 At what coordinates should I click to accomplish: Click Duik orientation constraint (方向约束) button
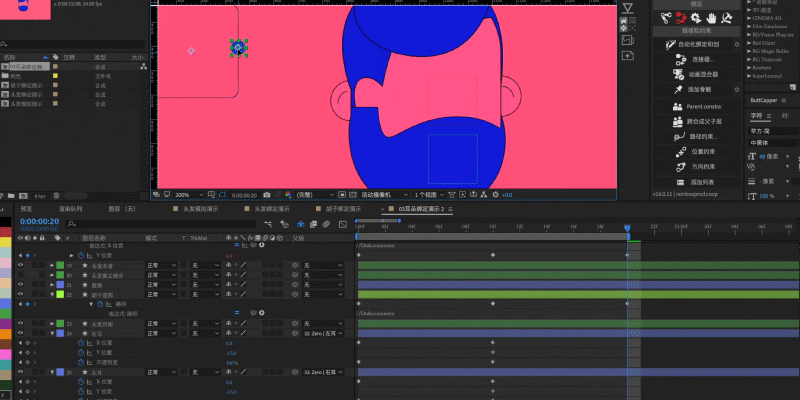tap(697, 167)
